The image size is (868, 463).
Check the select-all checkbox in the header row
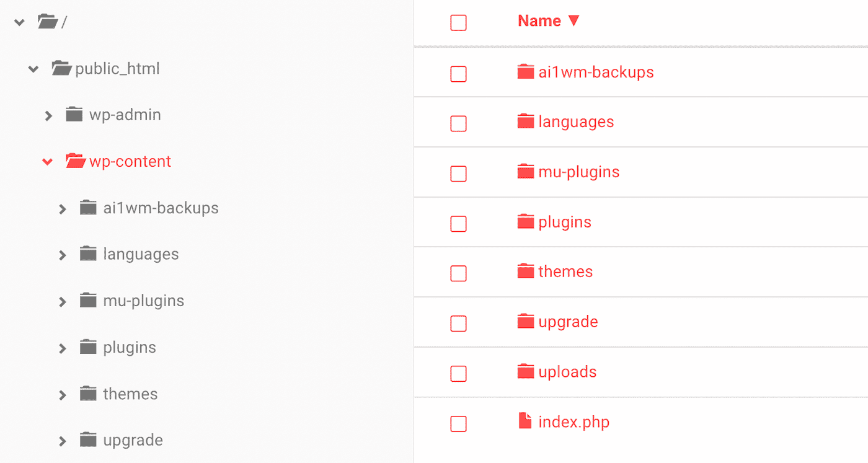tap(458, 22)
